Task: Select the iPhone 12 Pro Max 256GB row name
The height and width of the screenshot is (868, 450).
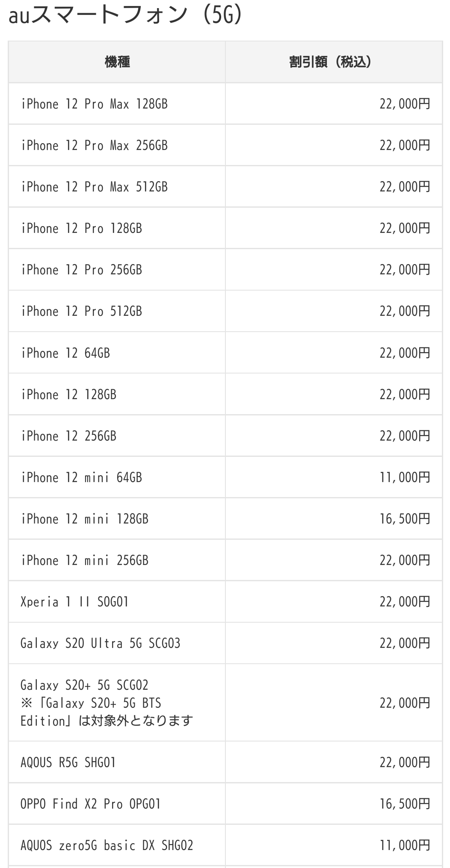Action: [95, 146]
